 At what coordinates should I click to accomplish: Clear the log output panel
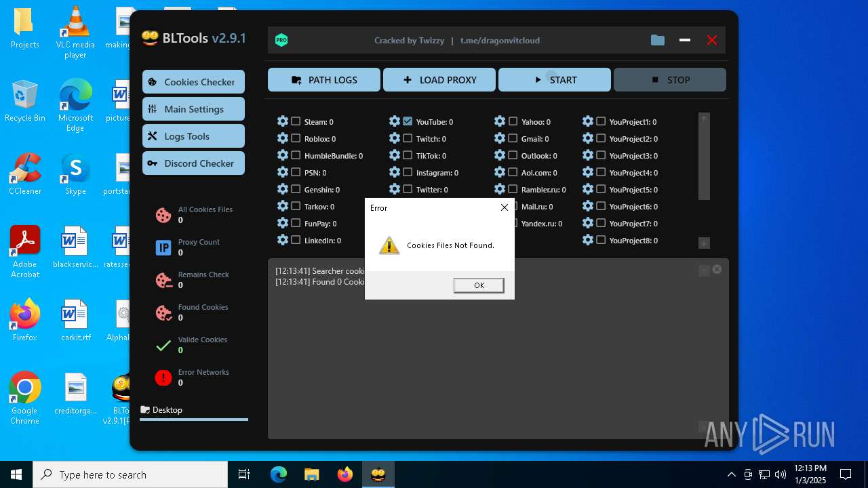(x=717, y=269)
